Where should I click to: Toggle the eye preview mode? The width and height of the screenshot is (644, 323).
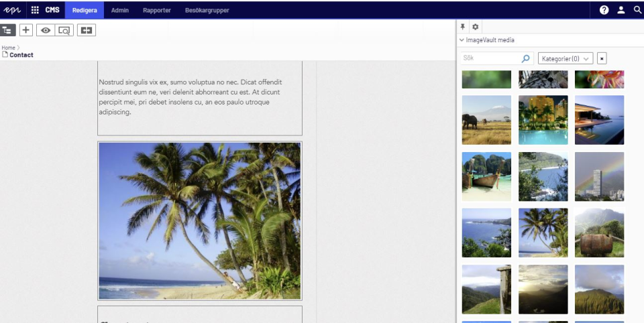[x=46, y=30]
